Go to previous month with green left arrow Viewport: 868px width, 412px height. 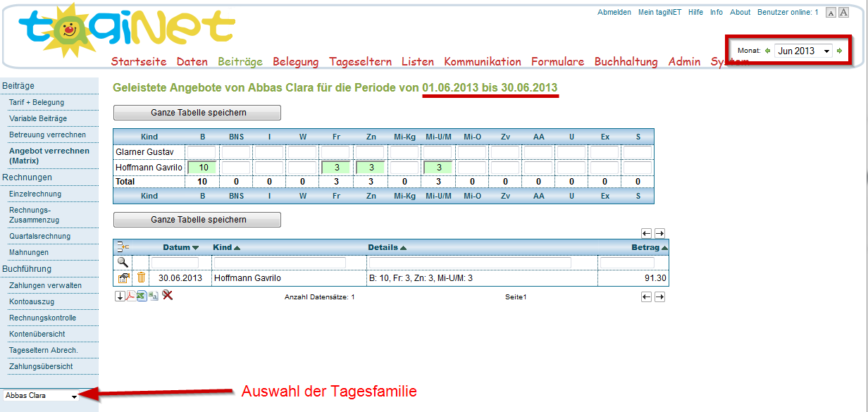point(767,51)
